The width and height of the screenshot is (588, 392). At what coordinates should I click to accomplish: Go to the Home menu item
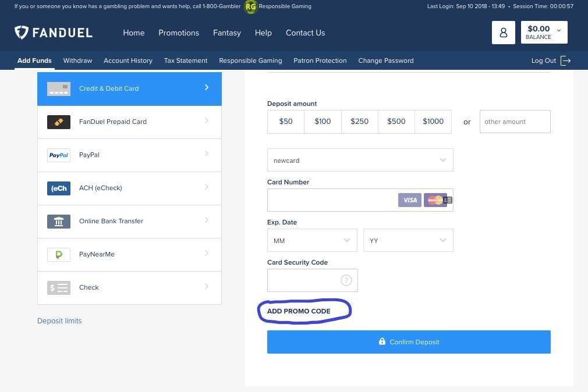click(x=133, y=33)
